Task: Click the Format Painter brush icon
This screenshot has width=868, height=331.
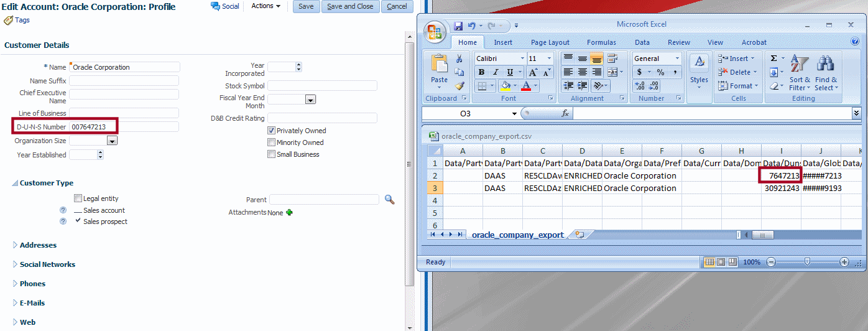Action: (459, 86)
